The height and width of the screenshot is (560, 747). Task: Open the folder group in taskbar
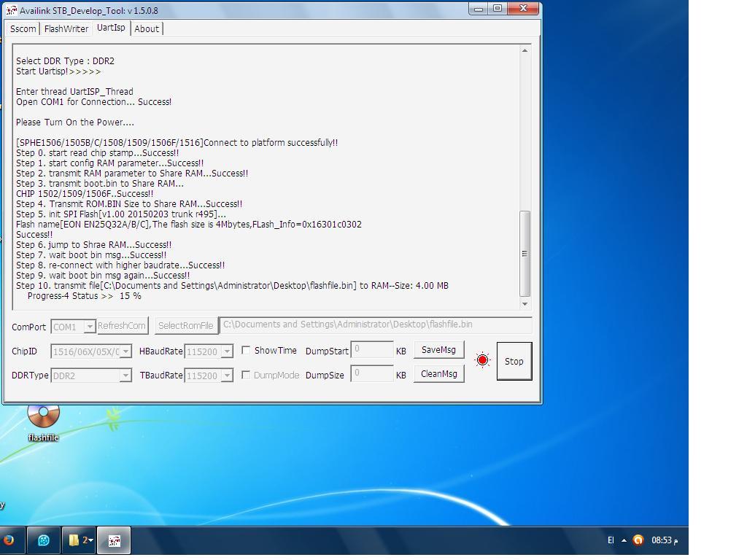80,540
